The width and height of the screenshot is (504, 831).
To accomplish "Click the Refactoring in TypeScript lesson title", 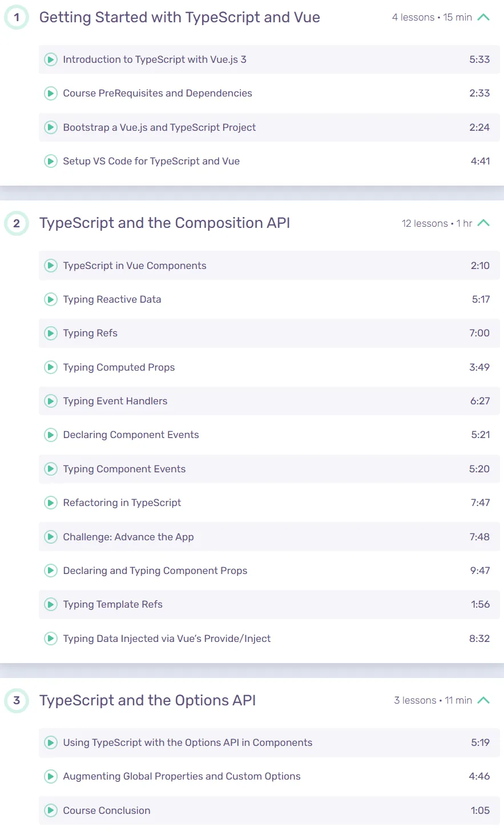I will pos(122,503).
